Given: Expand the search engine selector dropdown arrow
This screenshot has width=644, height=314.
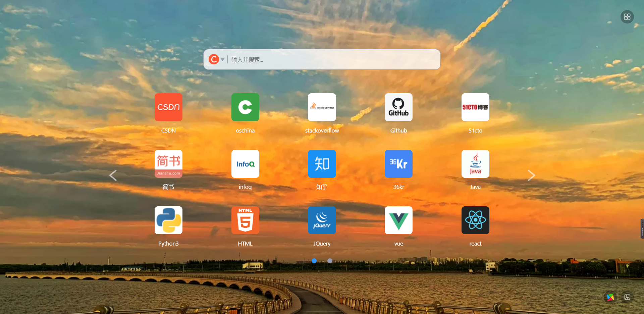Looking at the screenshot, I should tap(222, 60).
